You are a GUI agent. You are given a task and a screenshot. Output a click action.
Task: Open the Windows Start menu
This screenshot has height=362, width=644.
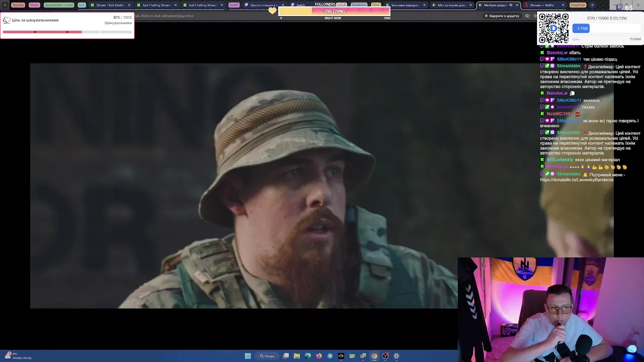coord(248,356)
